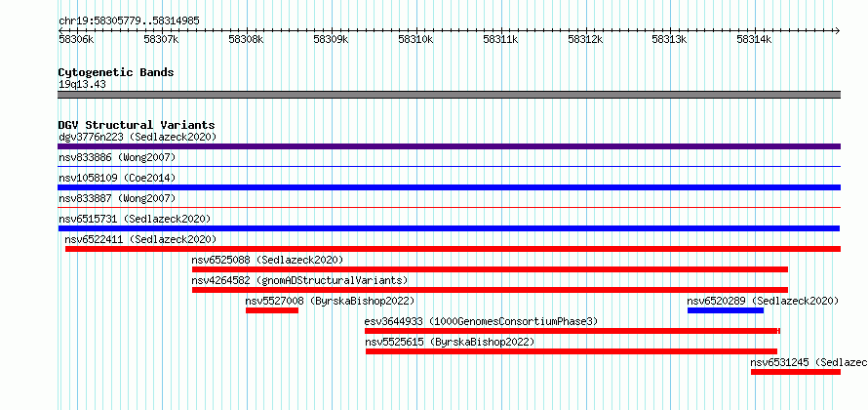Click the dgv3776n223 (Sedlazeck2020) variant label
This screenshot has height=410, width=868.
138,137
